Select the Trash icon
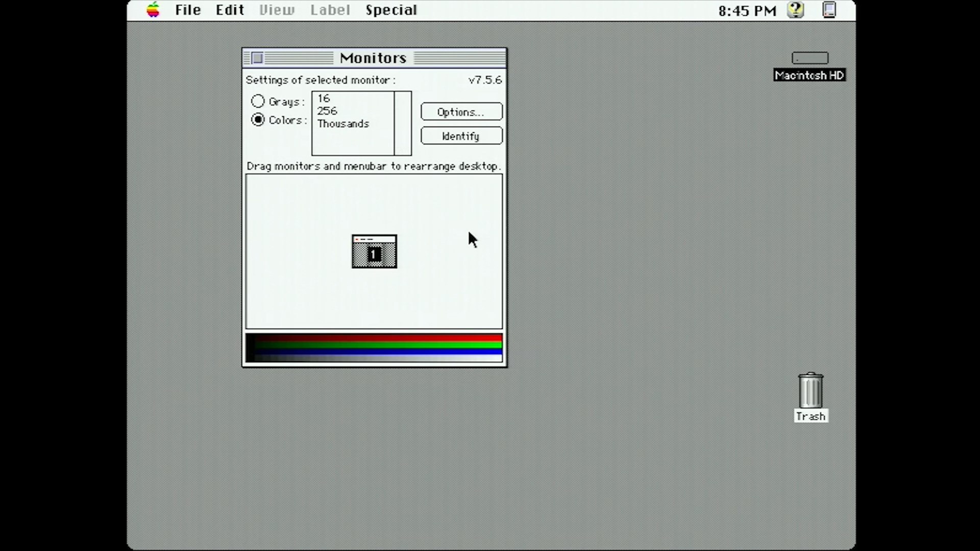Viewport: 980px width, 551px height. [x=811, y=391]
